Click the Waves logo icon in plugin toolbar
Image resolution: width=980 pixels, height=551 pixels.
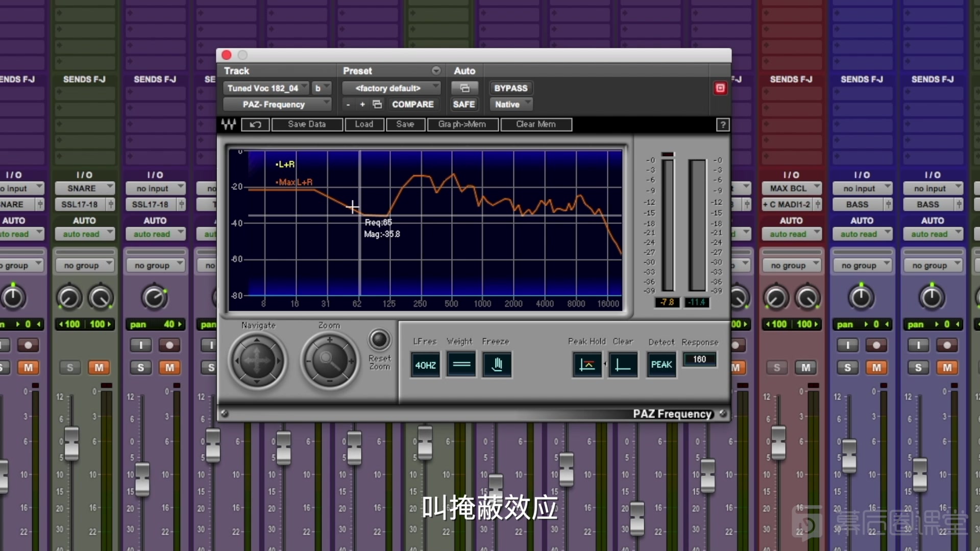tap(229, 124)
